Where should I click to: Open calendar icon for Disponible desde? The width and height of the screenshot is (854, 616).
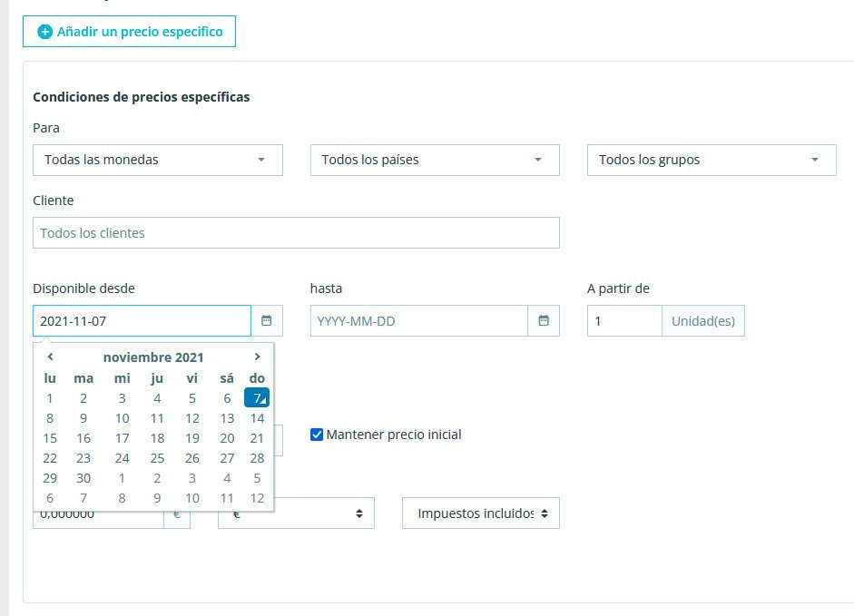pyautogui.click(x=267, y=320)
